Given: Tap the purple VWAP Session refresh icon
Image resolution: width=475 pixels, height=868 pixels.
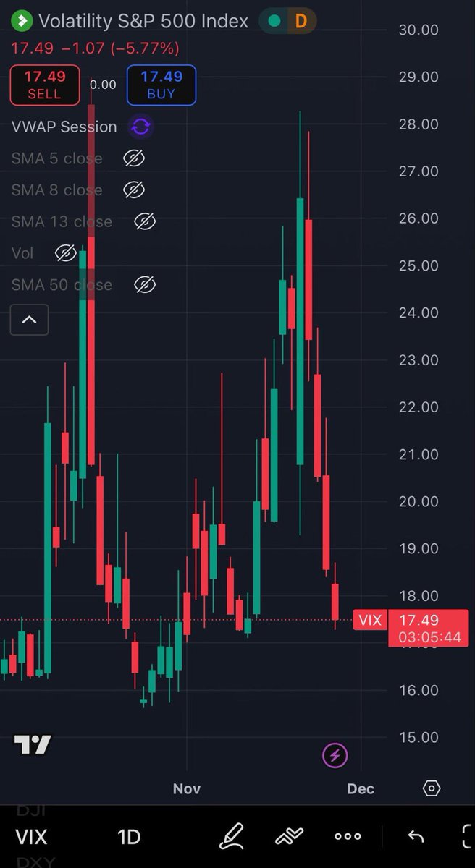Looking at the screenshot, I should (140, 127).
